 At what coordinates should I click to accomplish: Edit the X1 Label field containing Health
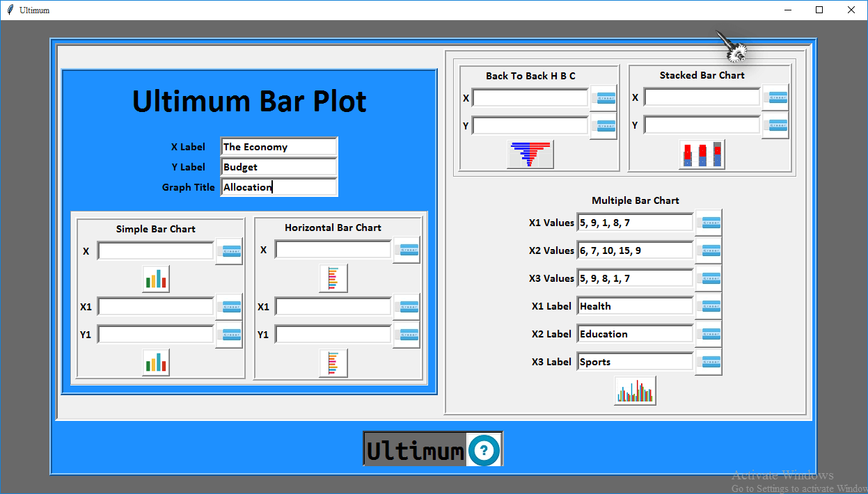[636, 306]
